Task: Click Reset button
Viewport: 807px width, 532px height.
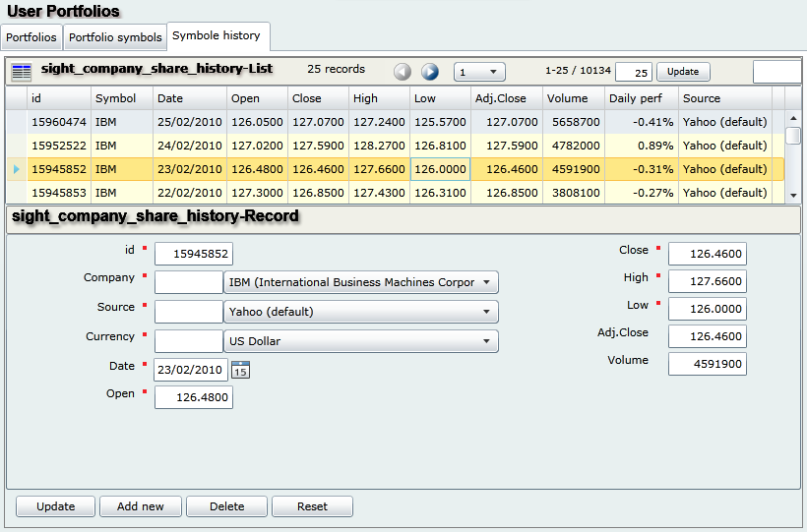Action: pyautogui.click(x=312, y=506)
